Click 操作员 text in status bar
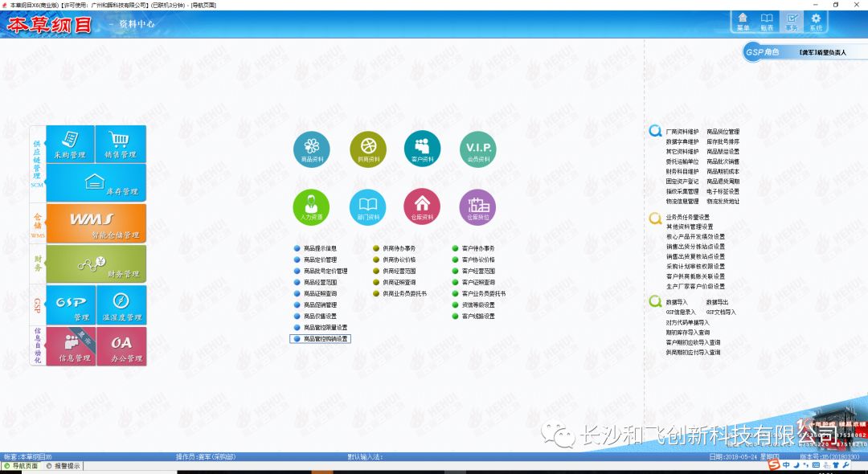The image size is (868, 474). click(x=206, y=457)
